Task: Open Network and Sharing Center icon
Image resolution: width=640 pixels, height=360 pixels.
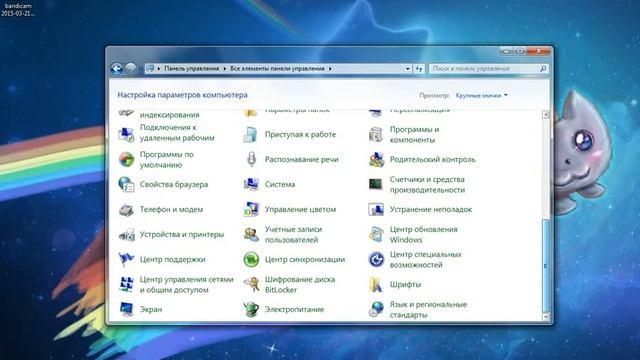Action: coord(126,284)
